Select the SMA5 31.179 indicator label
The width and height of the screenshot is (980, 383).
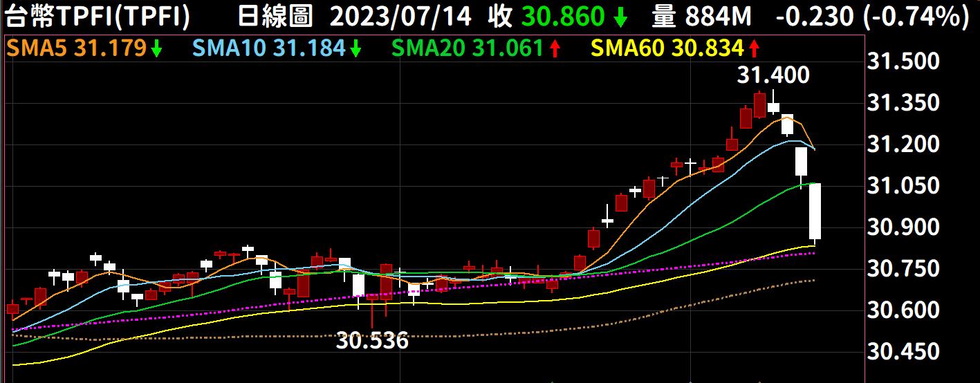coord(75,48)
